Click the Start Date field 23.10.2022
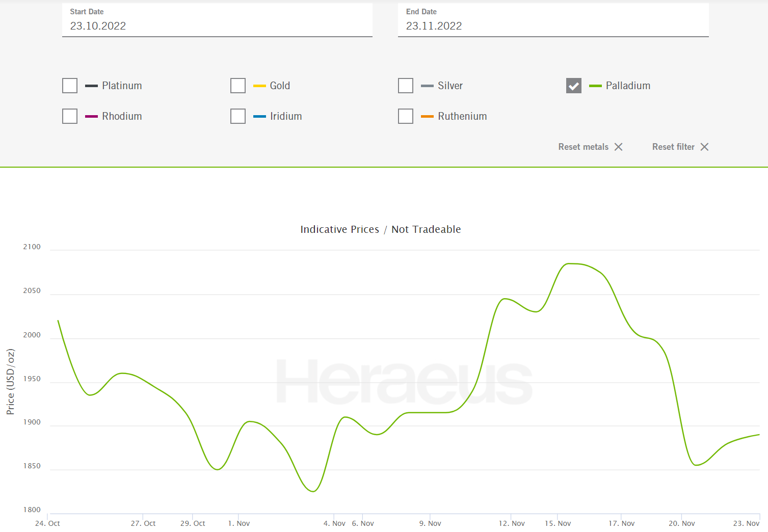This screenshot has width=768, height=532. pos(217,20)
